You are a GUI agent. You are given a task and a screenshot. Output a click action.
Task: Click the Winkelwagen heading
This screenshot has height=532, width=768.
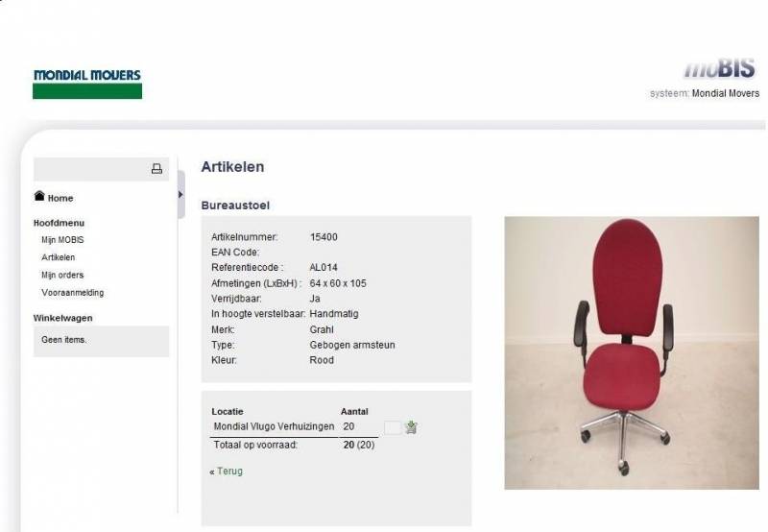pyautogui.click(x=62, y=318)
